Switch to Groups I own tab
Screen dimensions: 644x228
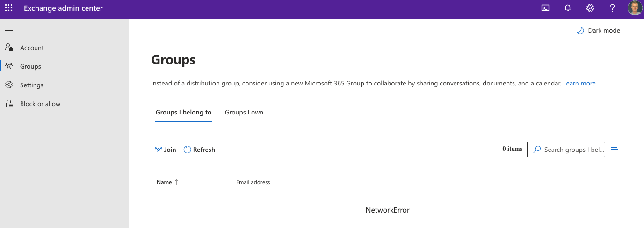(x=244, y=113)
